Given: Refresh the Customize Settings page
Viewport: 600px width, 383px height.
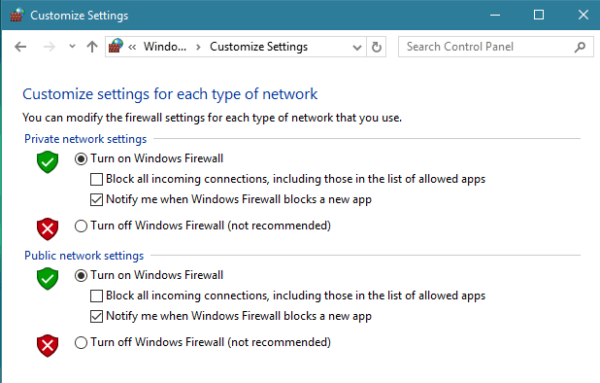Looking at the screenshot, I should tap(377, 47).
